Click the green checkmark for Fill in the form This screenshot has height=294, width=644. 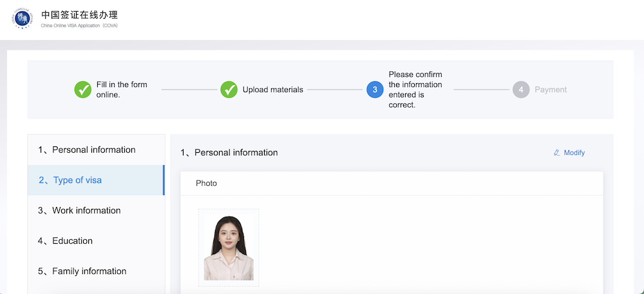[x=83, y=90]
